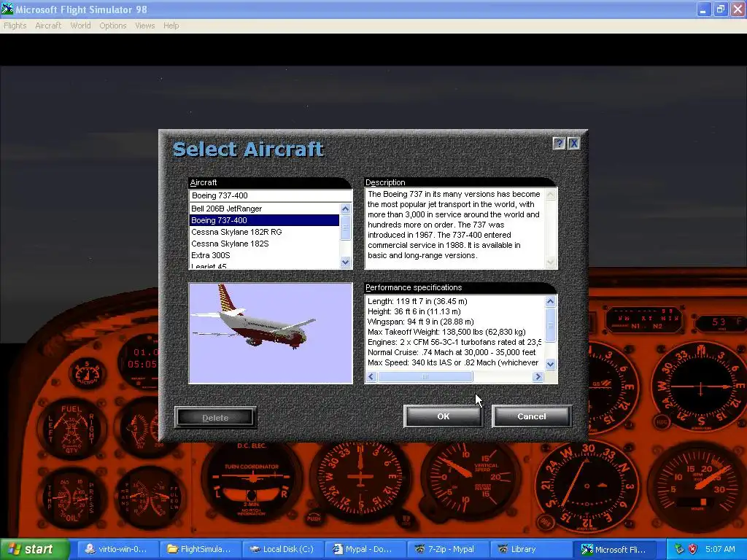Select Boeing 737-400 in the aircraft list
747x560 pixels.
pos(264,220)
